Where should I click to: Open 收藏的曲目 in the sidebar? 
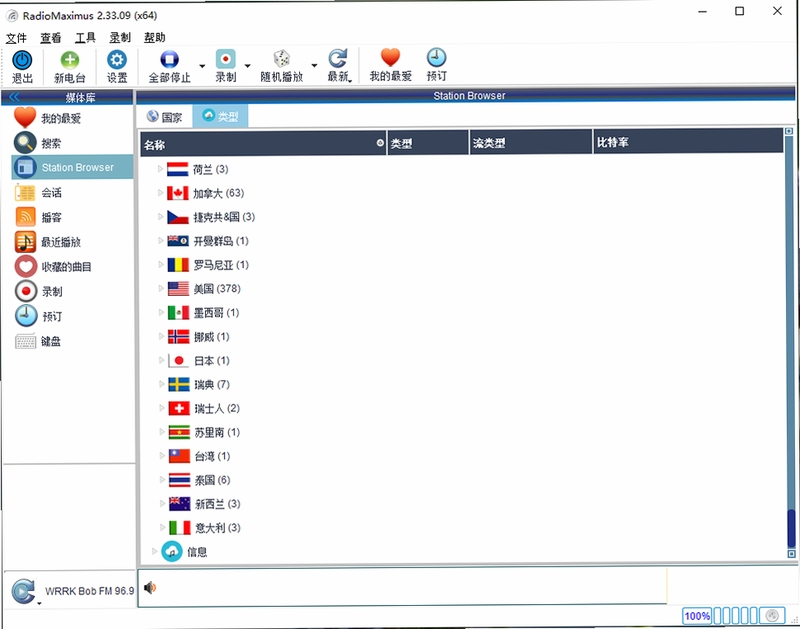point(66,267)
